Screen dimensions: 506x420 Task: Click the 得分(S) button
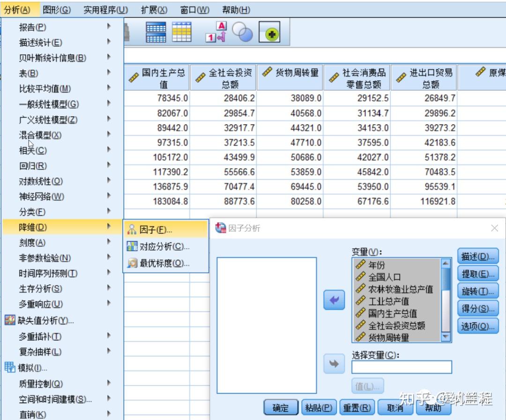(478, 309)
